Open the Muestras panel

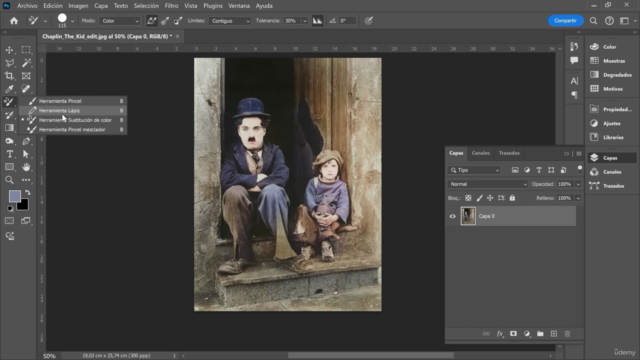(611, 61)
